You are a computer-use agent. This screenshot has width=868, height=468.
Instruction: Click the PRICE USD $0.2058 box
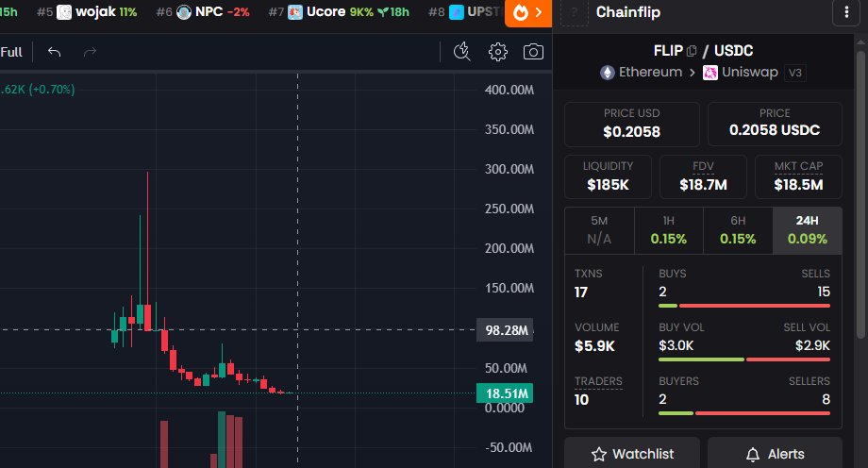pos(631,124)
